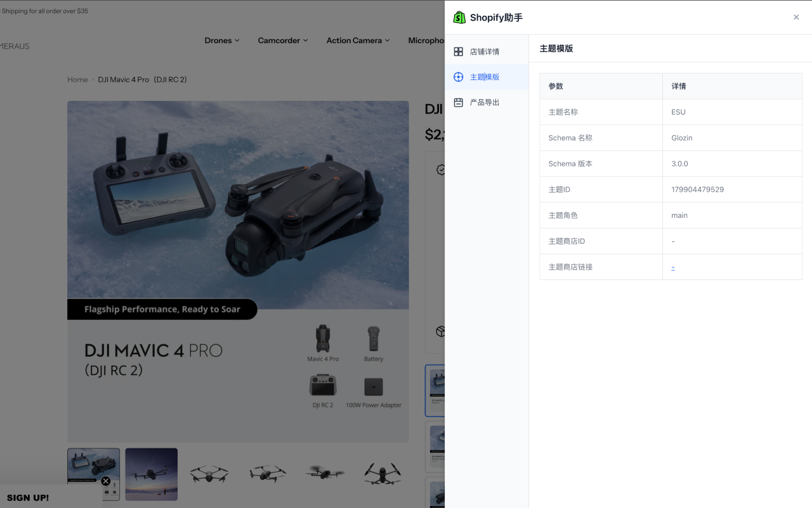Go to Home breadcrumb link
Viewport: 812px width, 508px height.
point(77,79)
